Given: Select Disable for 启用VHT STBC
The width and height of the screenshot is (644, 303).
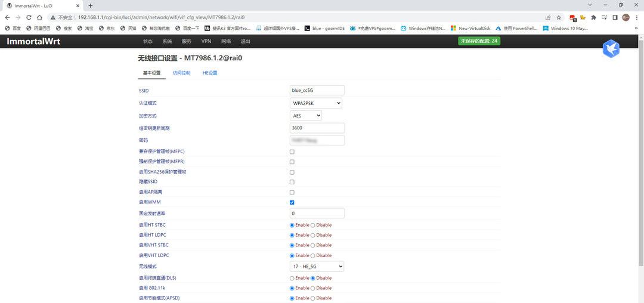Looking at the screenshot, I should (x=313, y=245).
